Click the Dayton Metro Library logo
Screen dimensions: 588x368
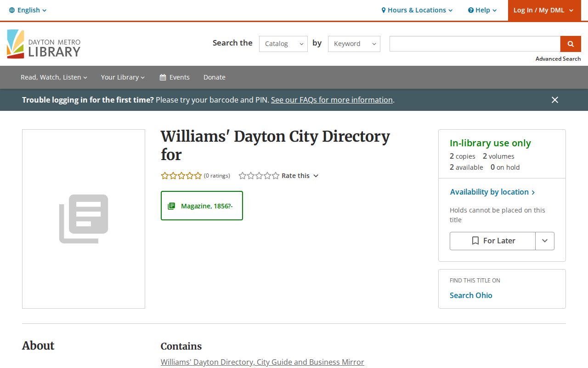pos(44,44)
